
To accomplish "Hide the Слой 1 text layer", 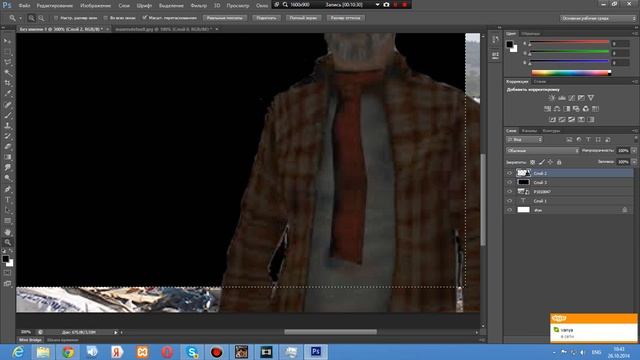I will (509, 201).
